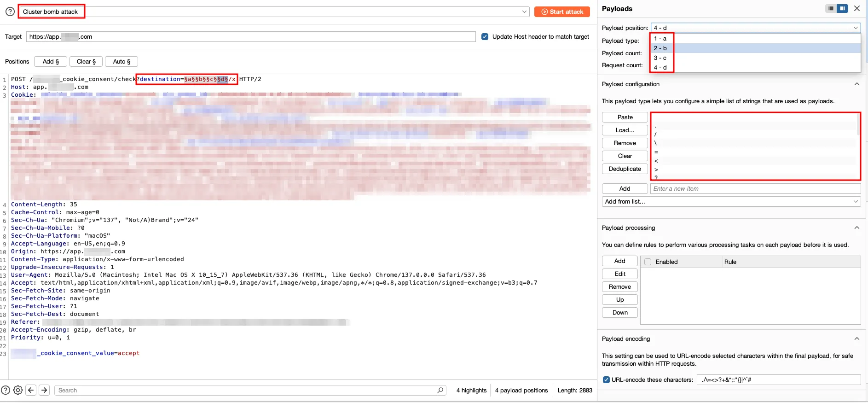Open the attack type dropdown showing Cluster bomb attack
This screenshot has height=403, width=868.
274,12
